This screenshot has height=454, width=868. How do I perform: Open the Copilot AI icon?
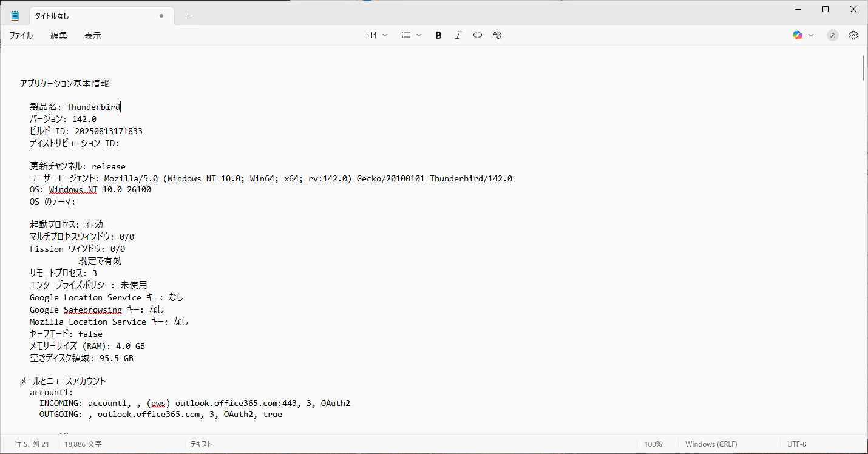click(798, 35)
